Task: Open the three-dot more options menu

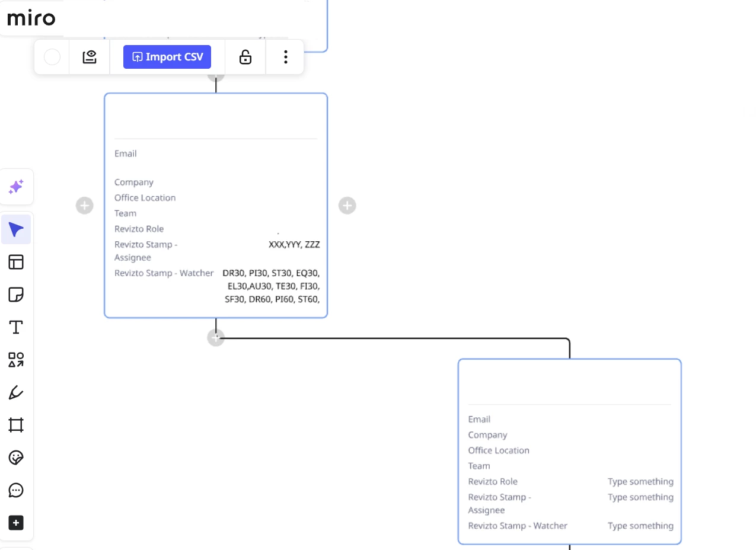Action: (285, 57)
